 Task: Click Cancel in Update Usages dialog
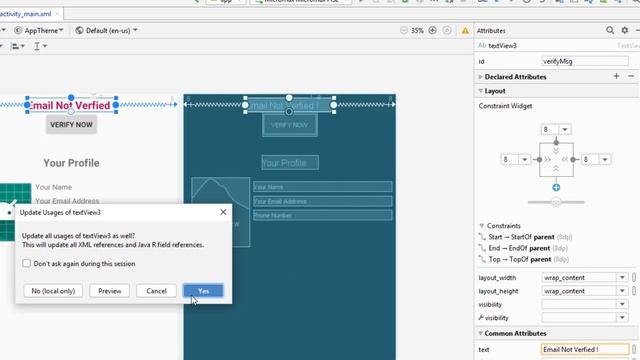coord(156,291)
